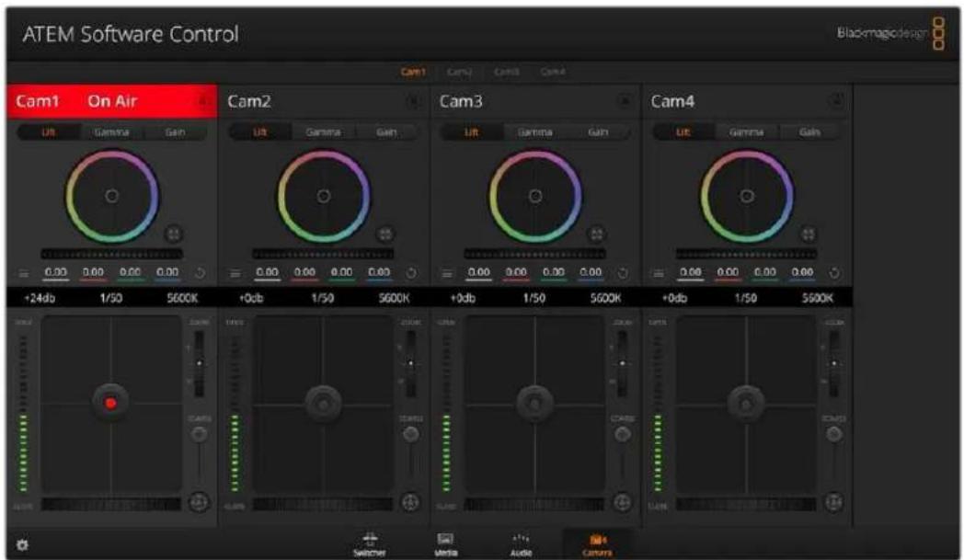Open Cam3 color settings lines icon
The image size is (964, 560).
[447, 273]
